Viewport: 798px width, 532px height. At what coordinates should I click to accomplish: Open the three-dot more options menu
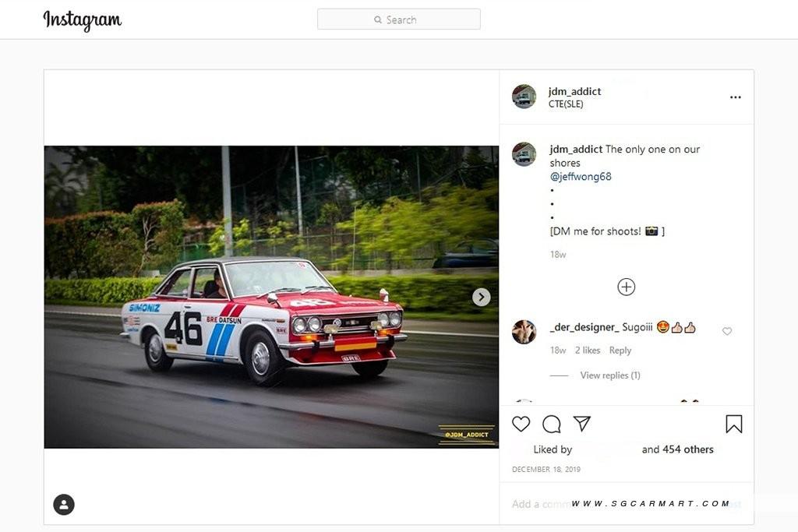[x=735, y=97]
